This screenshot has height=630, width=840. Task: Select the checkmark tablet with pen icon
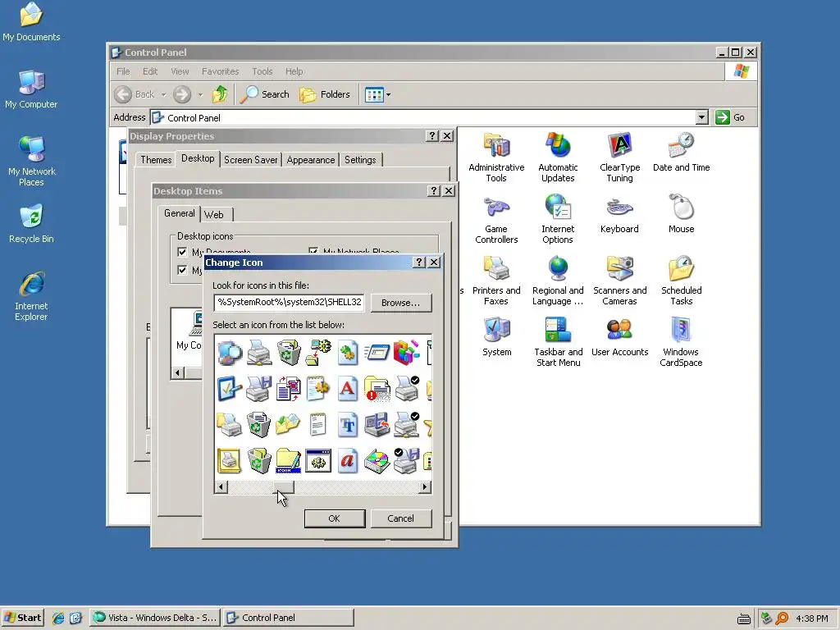[x=230, y=389]
